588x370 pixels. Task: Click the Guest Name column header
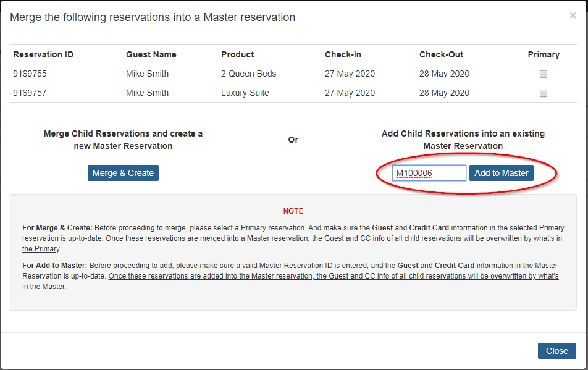[150, 54]
